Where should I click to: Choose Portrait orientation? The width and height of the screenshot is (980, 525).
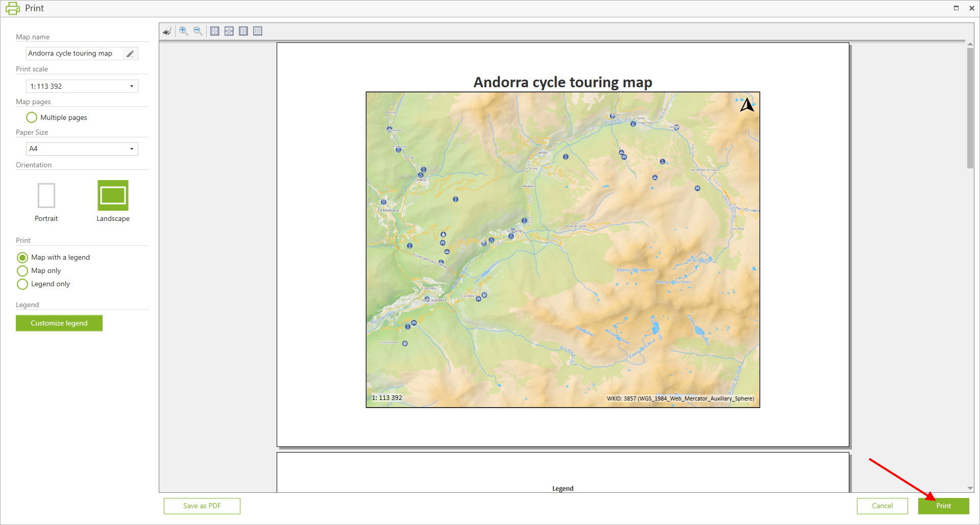point(46,196)
